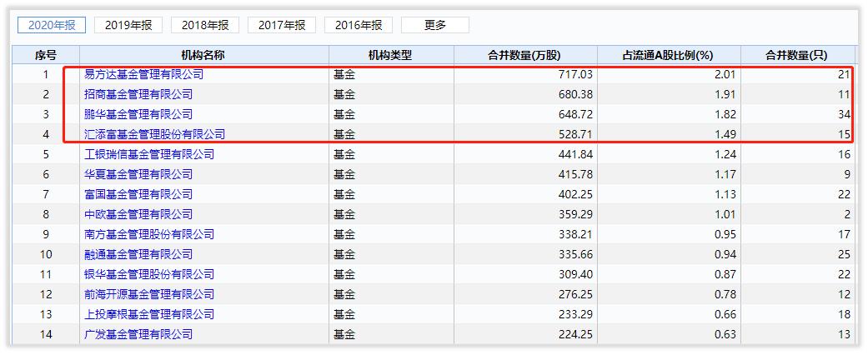Open 融通基金管理有限公司 link
Viewport: 868px width, 355px height.
(x=138, y=254)
